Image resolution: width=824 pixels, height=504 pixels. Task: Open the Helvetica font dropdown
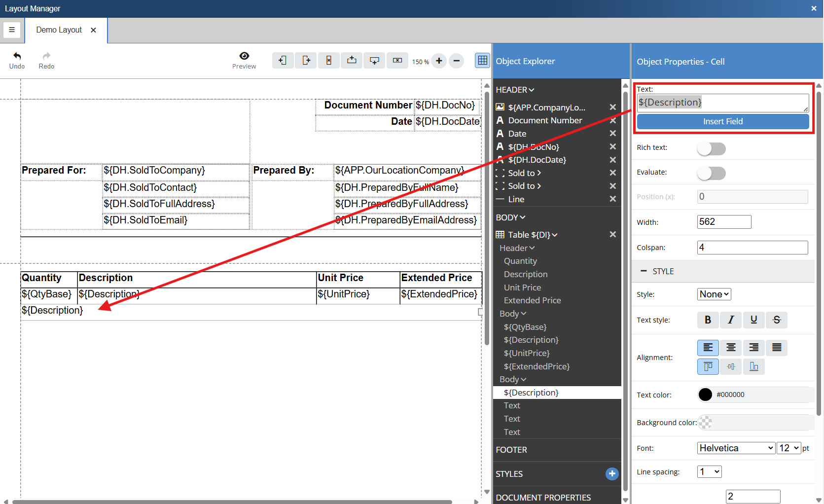736,448
